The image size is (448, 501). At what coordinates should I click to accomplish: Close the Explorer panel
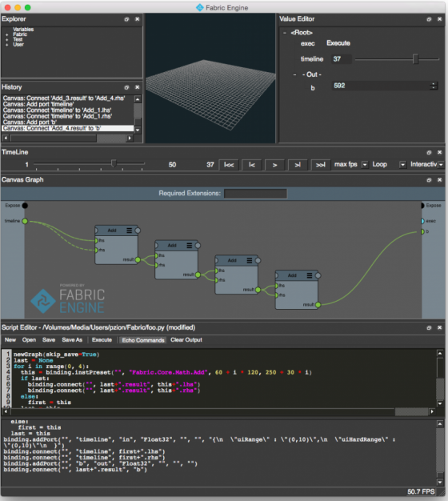click(138, 19)
